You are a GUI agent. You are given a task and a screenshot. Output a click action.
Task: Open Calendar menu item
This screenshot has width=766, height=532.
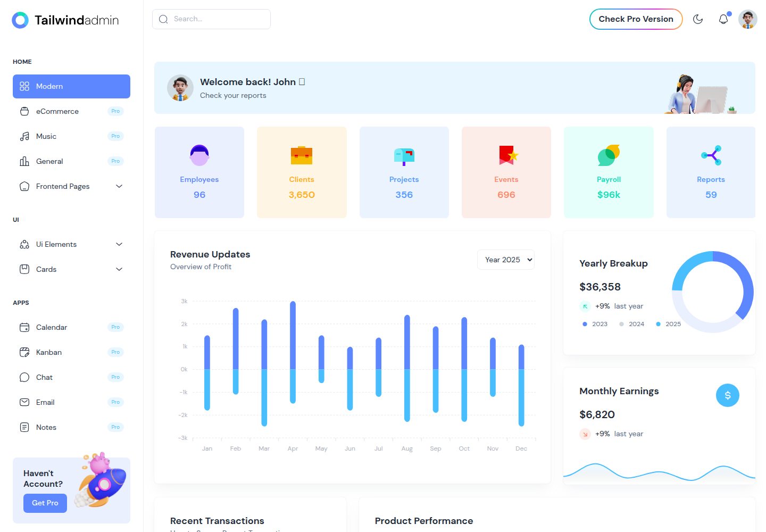[71, 327]
